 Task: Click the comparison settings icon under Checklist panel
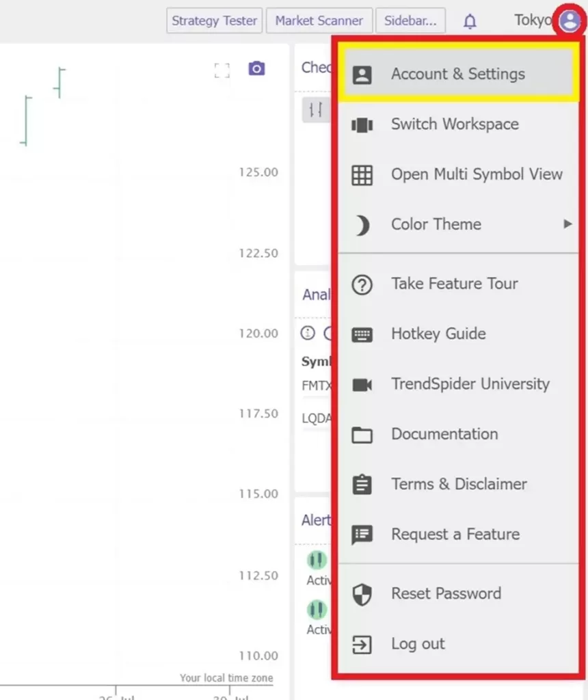coord(316,109)
